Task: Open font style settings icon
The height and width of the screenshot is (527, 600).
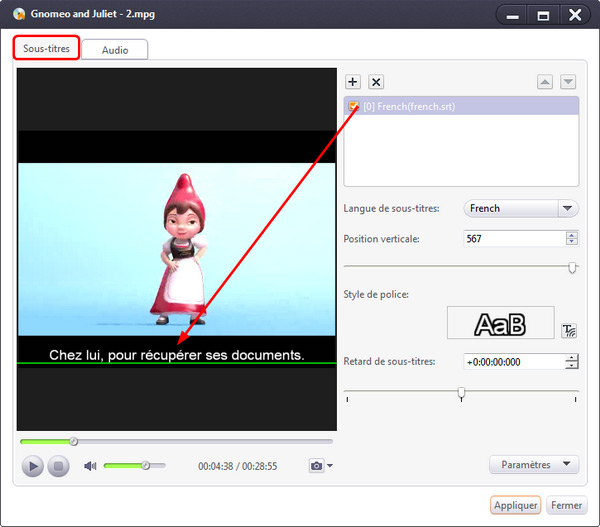Action: coord(569,331)
